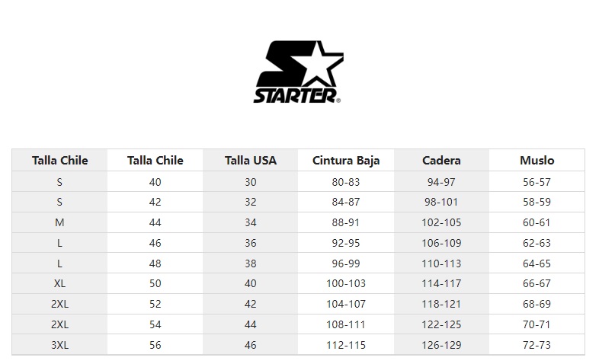Click the 3XL size cell
Viewport: 599px width, 364px height.
[59, 345]
